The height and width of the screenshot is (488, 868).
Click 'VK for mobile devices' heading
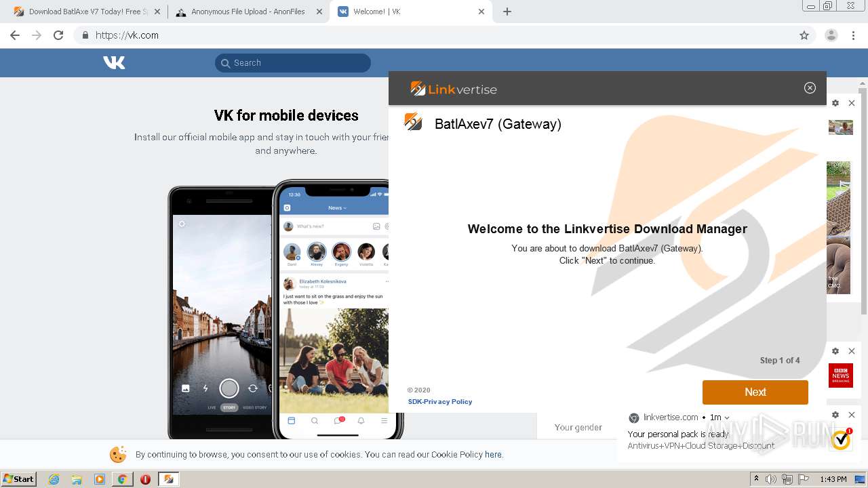tap(286, 115)
